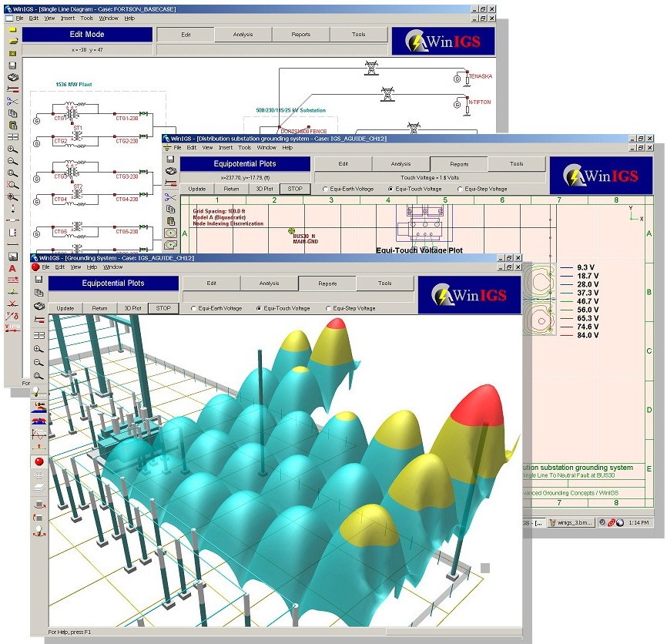Select the Zoom In magnifier tool
Viewport: 667px width, 644px height.
(x=39, y=350)
